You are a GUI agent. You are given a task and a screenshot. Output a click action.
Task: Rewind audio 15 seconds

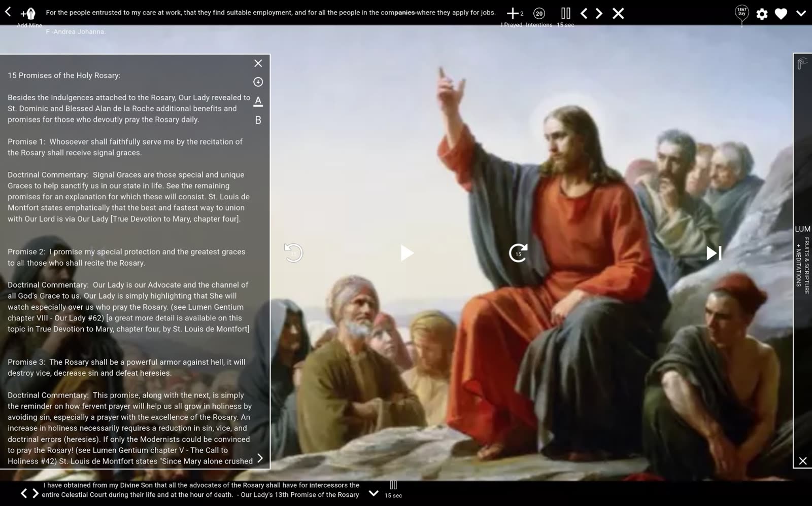point(293,252)
